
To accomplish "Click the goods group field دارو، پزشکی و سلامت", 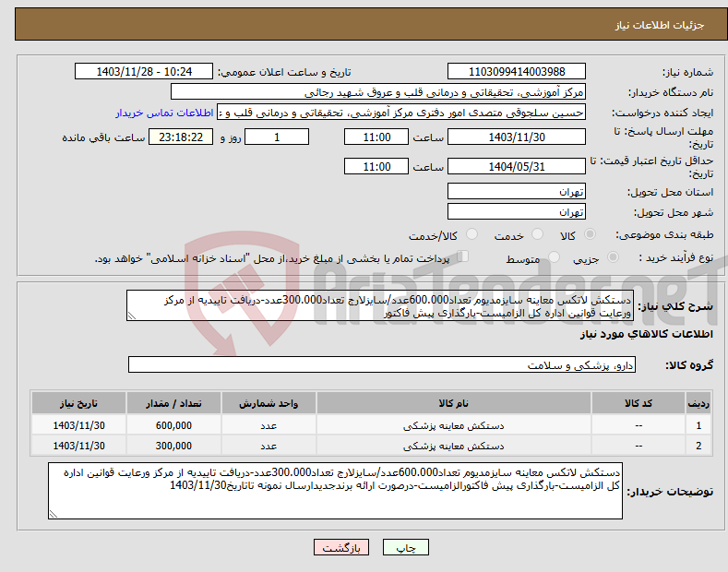I will [x=382, y=365].
